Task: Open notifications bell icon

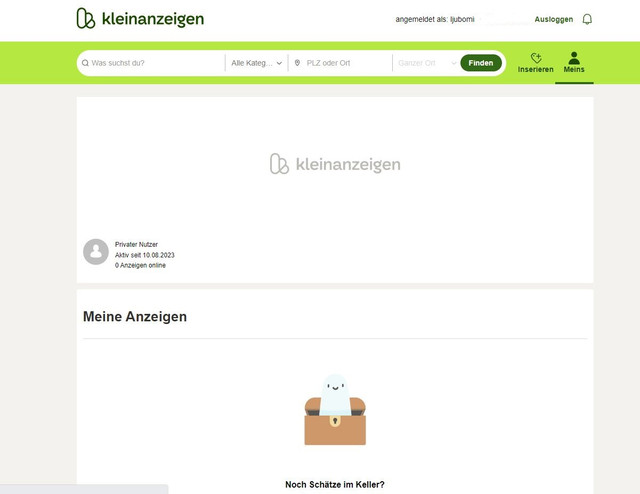Action: tap(587, 19)
